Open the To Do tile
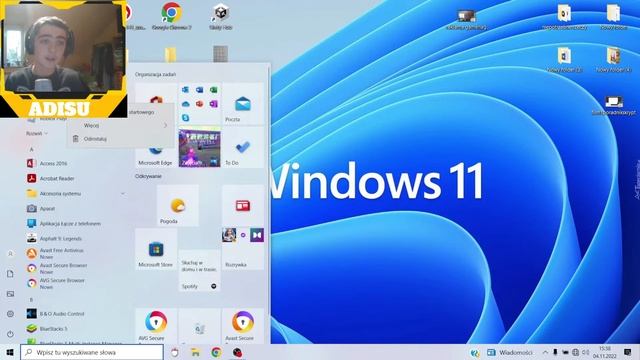This screenshot has width=640, height=360. (243, 147)
